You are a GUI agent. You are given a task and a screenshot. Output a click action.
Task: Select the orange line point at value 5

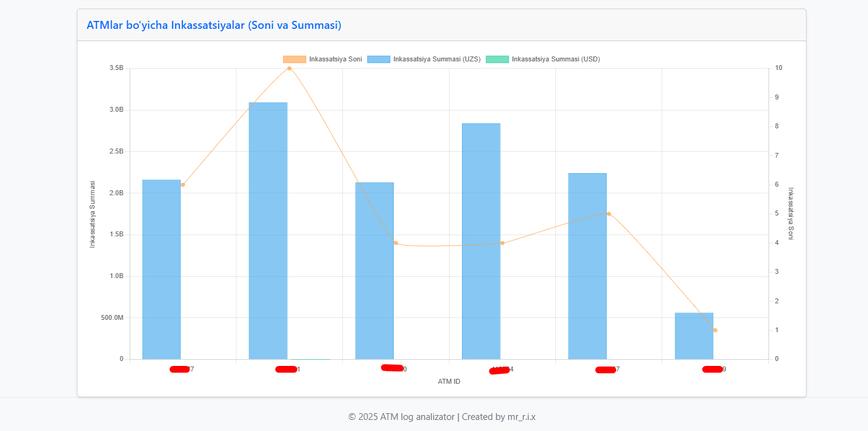609,214
